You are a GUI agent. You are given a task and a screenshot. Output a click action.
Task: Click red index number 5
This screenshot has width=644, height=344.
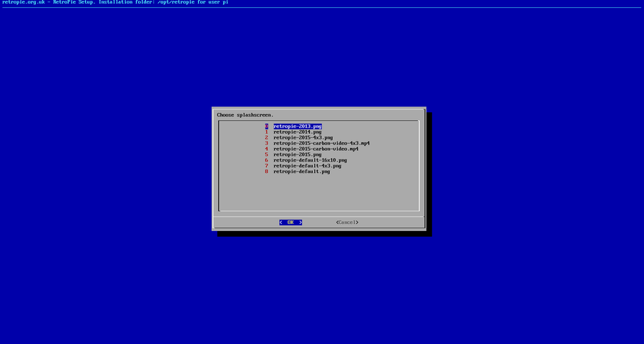(x=266, y=154)
